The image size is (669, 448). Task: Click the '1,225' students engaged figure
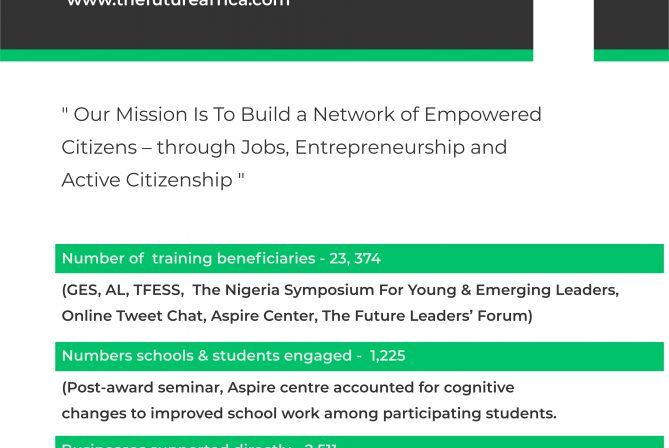387,356
